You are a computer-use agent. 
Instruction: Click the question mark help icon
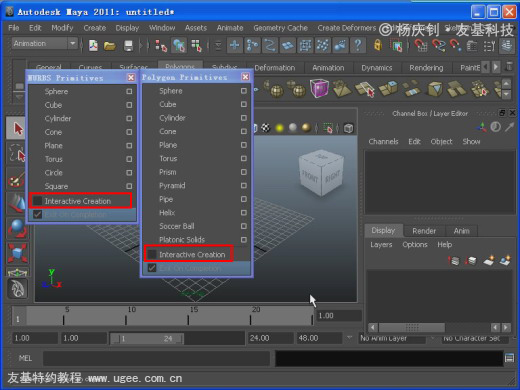pyautogui.click(x=358, y=45)
